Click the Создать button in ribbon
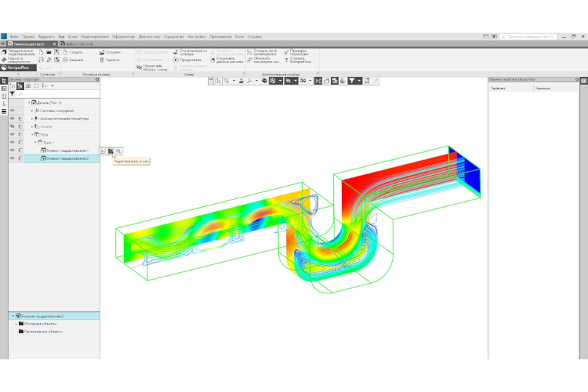This screenshot has height=392, width=588. click(x=73, y=52)
